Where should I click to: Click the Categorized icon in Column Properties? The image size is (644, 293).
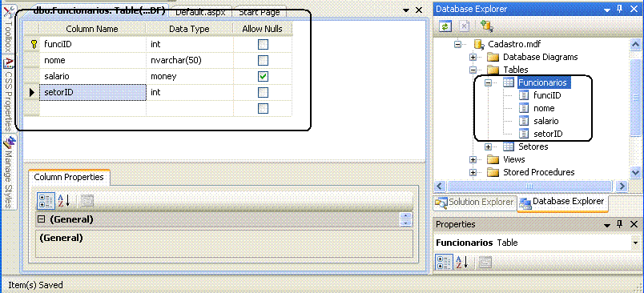45,201
